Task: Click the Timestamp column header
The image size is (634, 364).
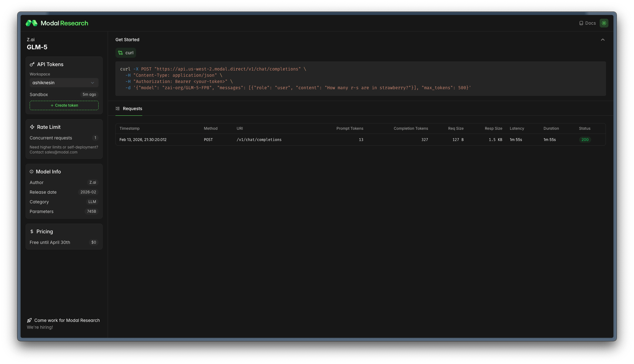Action: coord(129,129)
